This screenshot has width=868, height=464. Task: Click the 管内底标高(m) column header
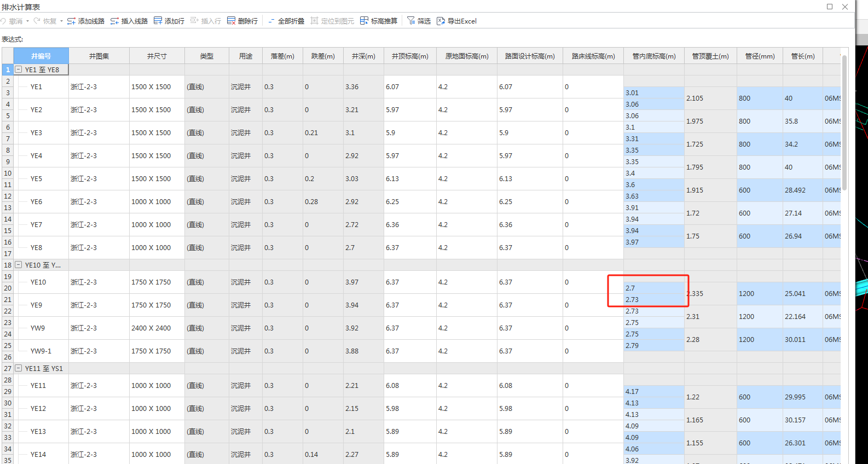tap(654, 56)
